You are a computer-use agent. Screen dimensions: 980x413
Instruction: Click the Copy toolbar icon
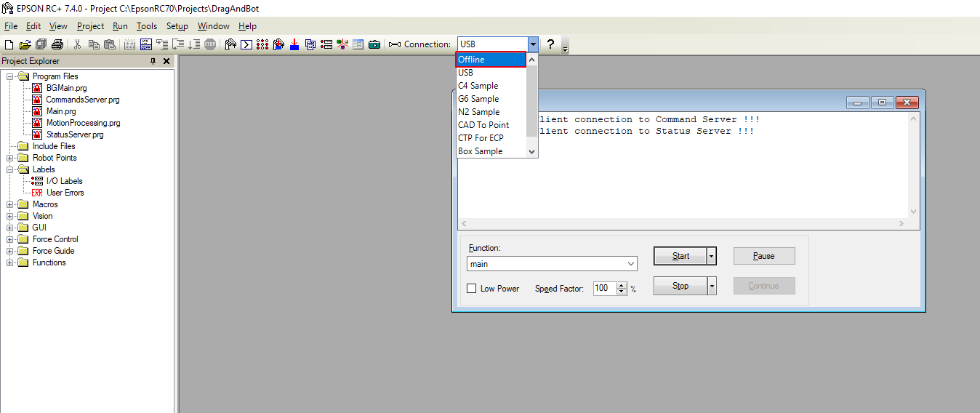(94, 44)
